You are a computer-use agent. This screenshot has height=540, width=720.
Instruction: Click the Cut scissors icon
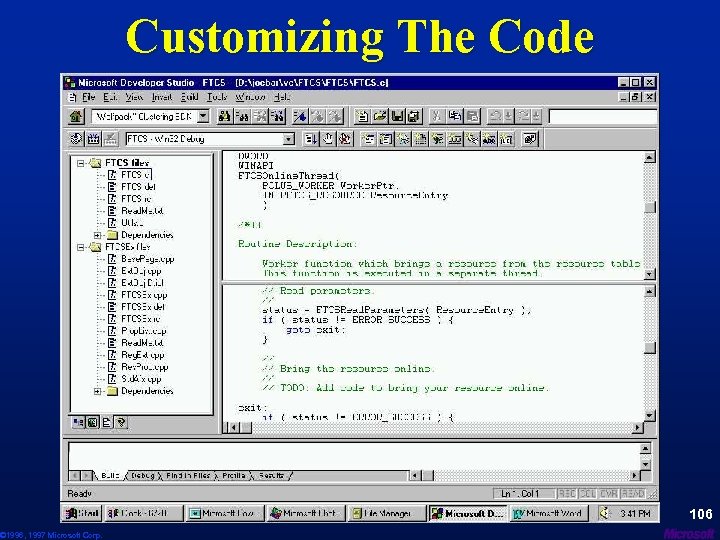[x=437, y=117]
